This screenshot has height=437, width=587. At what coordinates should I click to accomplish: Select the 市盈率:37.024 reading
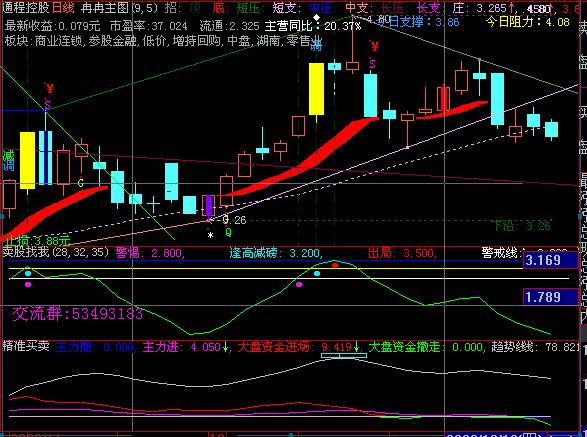(x=149, y=26)
